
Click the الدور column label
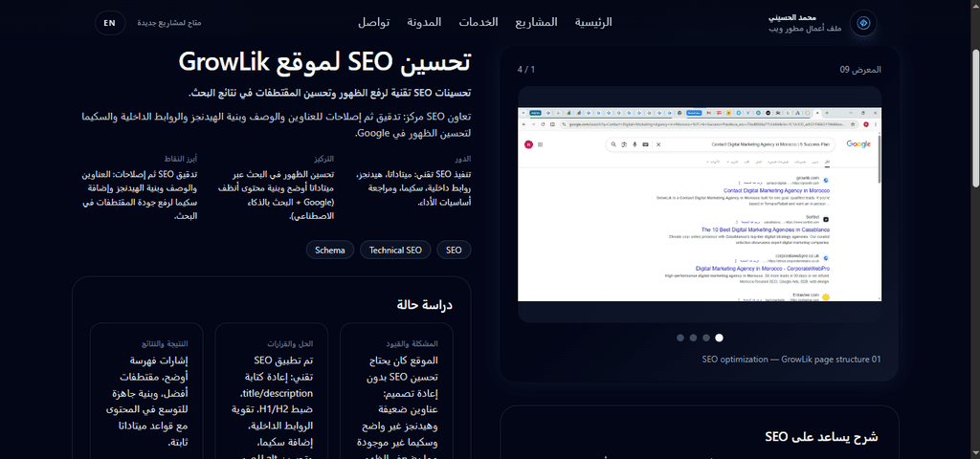464,160
